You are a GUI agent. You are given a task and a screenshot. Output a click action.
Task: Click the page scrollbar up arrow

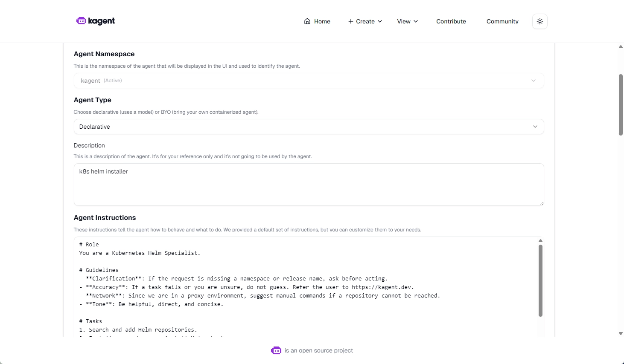tap(621, 47)
